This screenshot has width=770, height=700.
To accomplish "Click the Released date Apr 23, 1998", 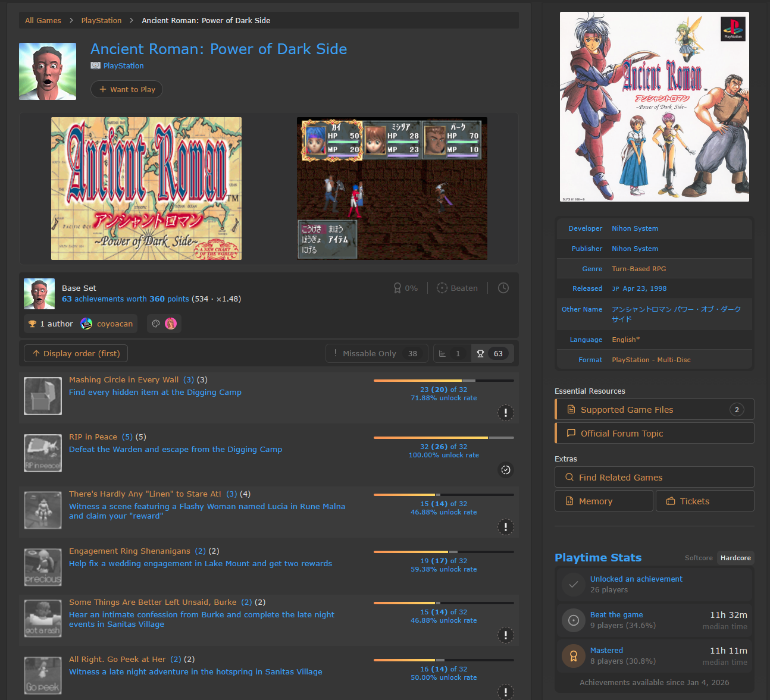I will tap(644, 288).
